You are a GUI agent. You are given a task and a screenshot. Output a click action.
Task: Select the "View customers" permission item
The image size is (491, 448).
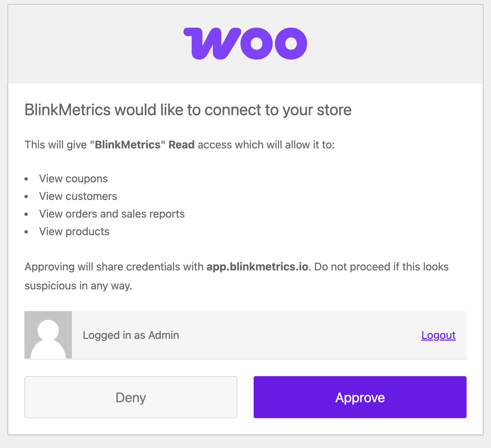click(x=78, y=196)
